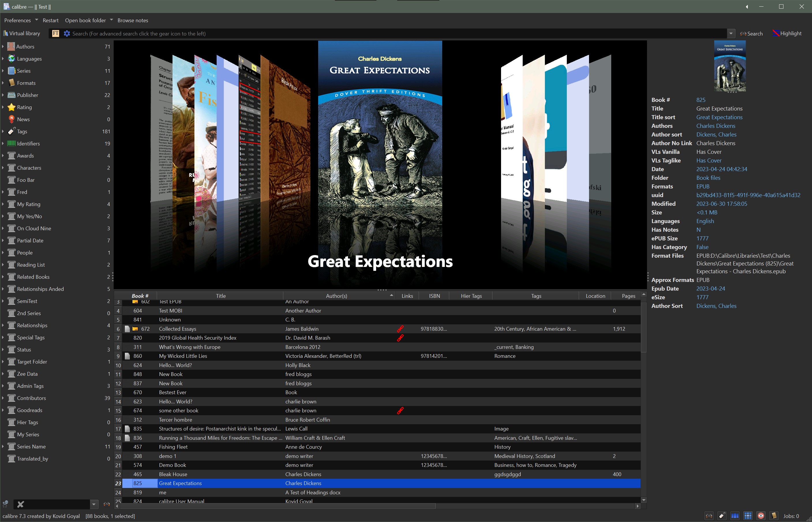Click Open book folder
Screen dimensions: 812x522
click(85, 20)
